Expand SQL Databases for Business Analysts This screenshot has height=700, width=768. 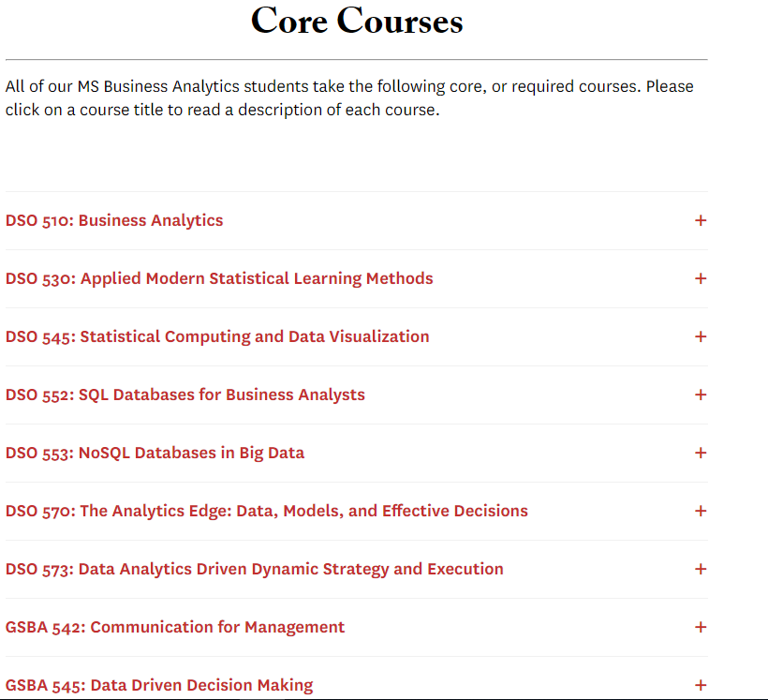[x=185, y=395]
